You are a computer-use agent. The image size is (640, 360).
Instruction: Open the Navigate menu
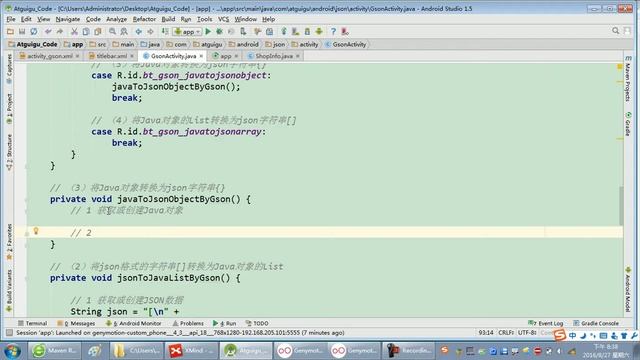click(x=68, y=19)
